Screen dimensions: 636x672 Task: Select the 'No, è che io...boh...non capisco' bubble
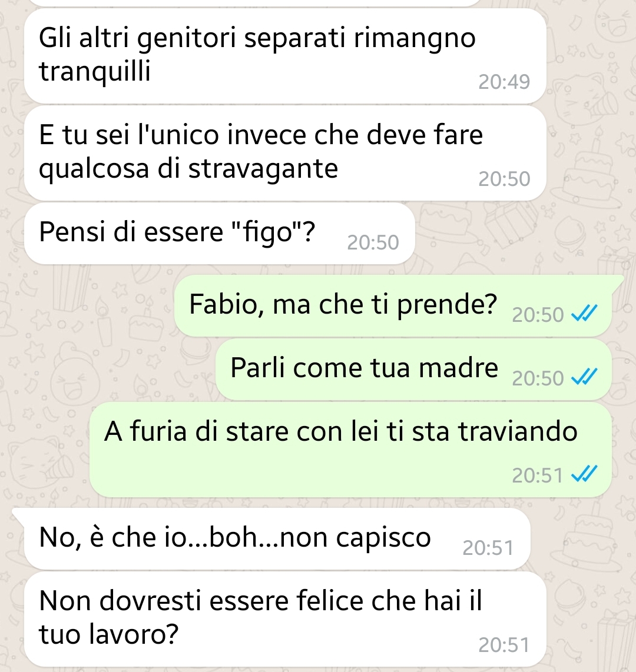click(x=277, y=538)
